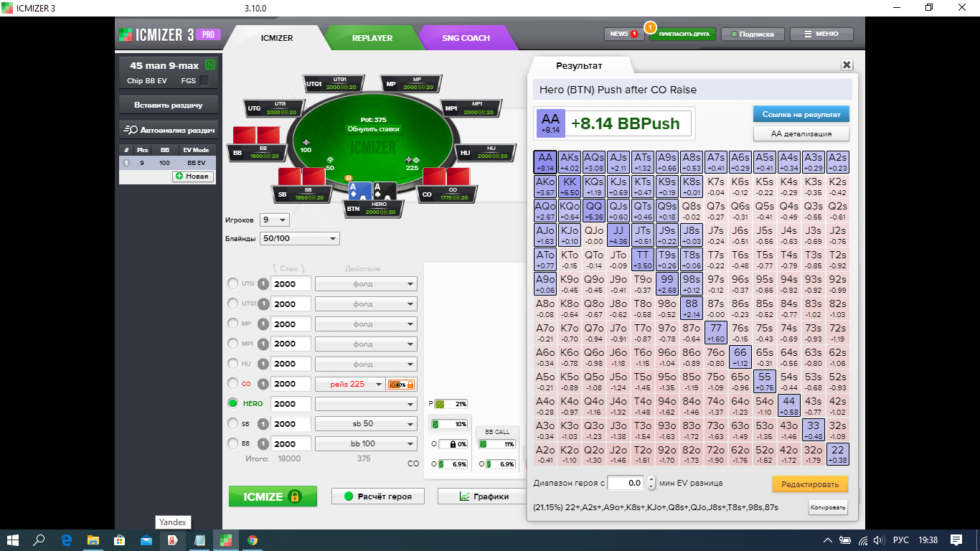The height and width of the screenshot is (551, 980).
Task: Click the orange notification badge with 1
Action: click(x=650, y=27)
